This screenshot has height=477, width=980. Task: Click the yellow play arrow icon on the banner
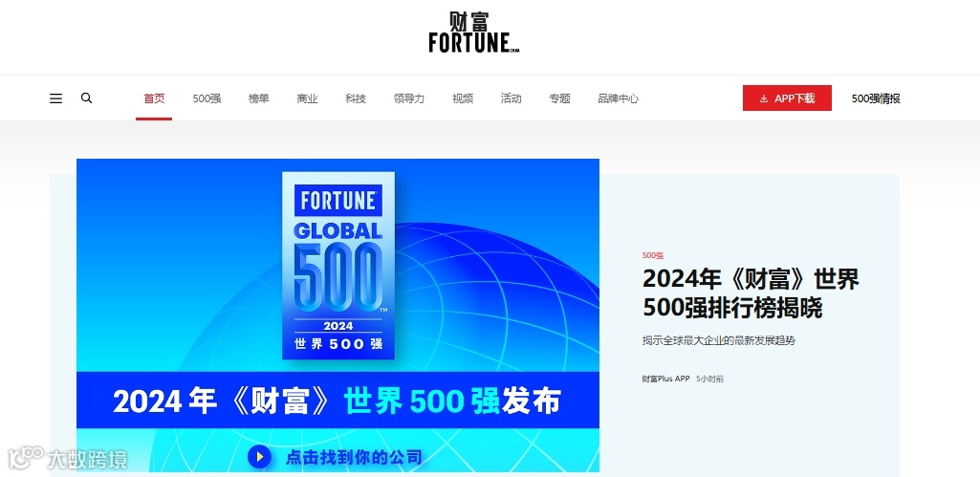tap(259, 457)
